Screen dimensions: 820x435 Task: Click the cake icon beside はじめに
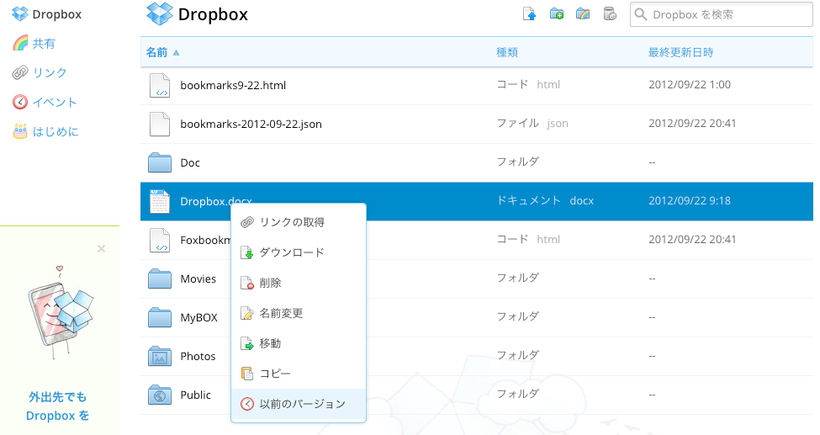pyautogui.click(x=20, y=131)
